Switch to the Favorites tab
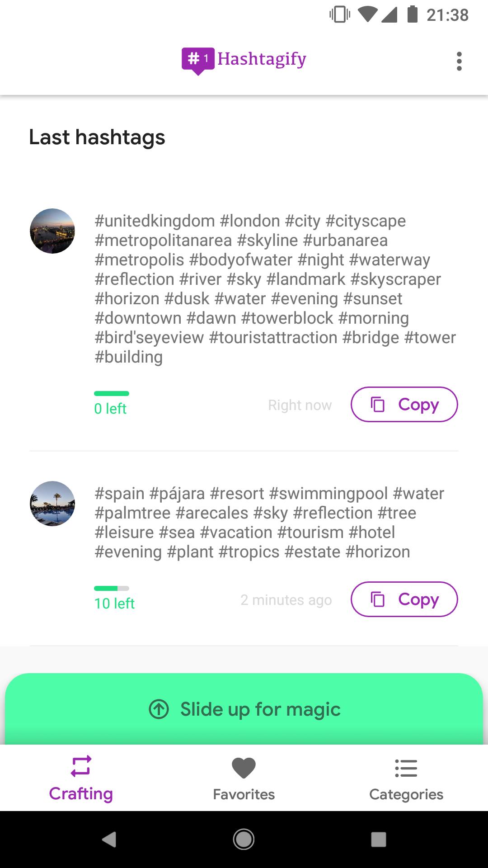This screenshot has width=488, height=868. click(x=244, y=778)
